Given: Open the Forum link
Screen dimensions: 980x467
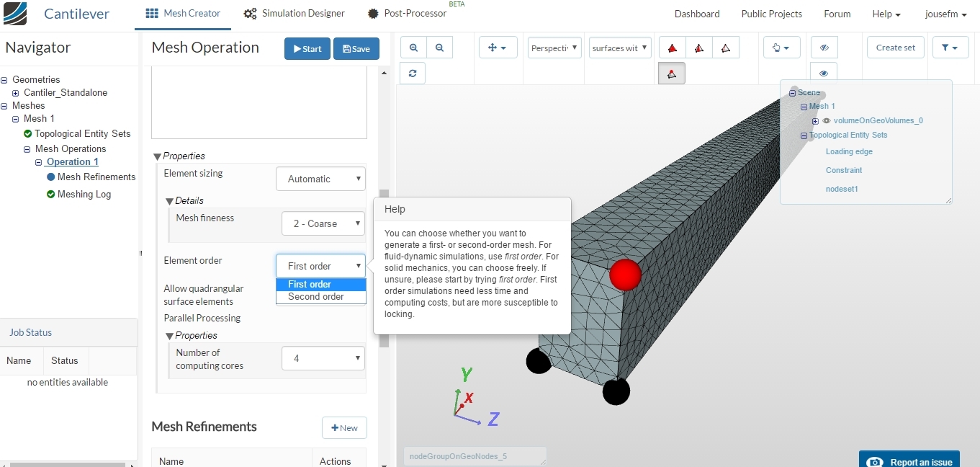Looking at the screenshot, I should coord(837,14).
